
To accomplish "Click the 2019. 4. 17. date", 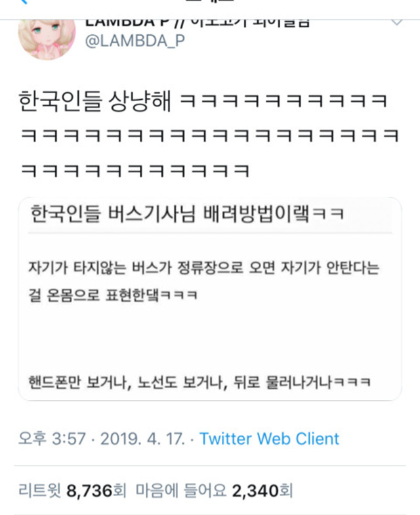I will [143, 439].
